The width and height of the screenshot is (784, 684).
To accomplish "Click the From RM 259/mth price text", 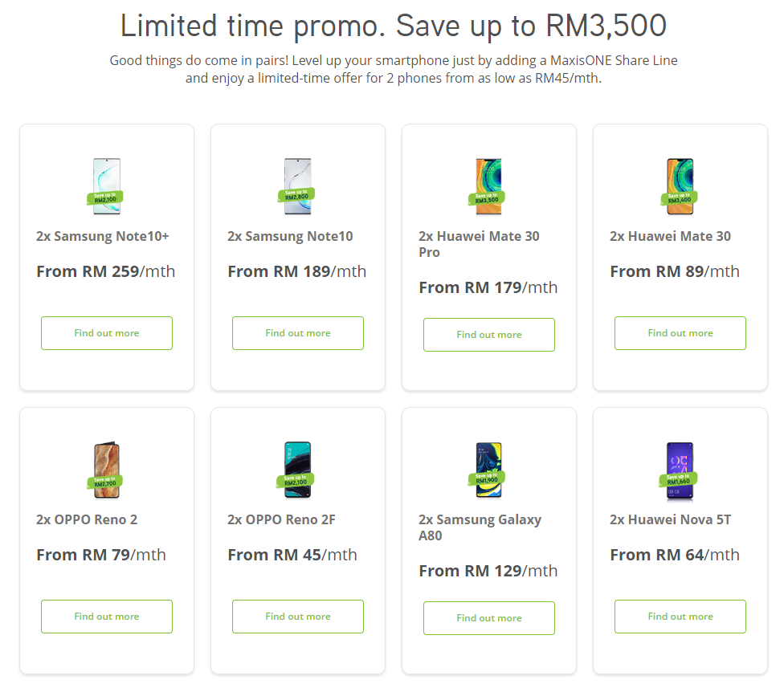I will coord(105,271).
